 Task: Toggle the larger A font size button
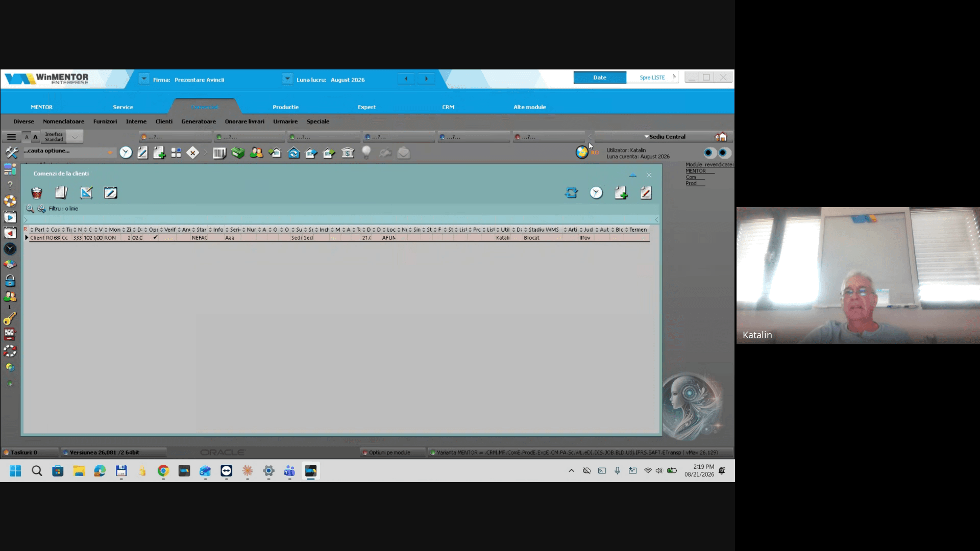(35, 137)
